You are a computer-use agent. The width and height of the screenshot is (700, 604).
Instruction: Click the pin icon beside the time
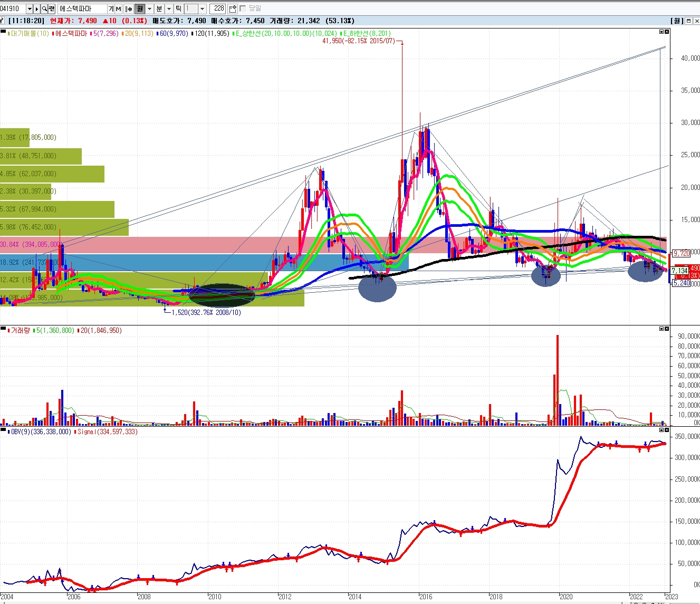[x=3, y=21]
